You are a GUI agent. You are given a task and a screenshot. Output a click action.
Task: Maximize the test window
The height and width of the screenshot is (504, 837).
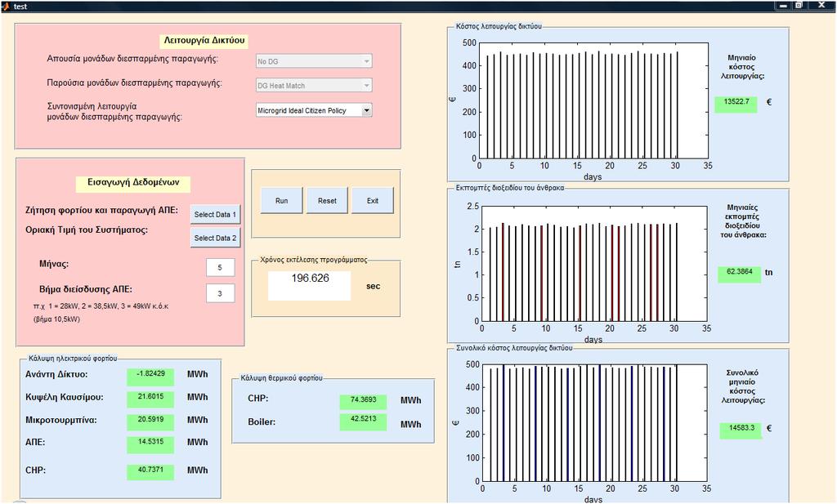tap(799, 6)
